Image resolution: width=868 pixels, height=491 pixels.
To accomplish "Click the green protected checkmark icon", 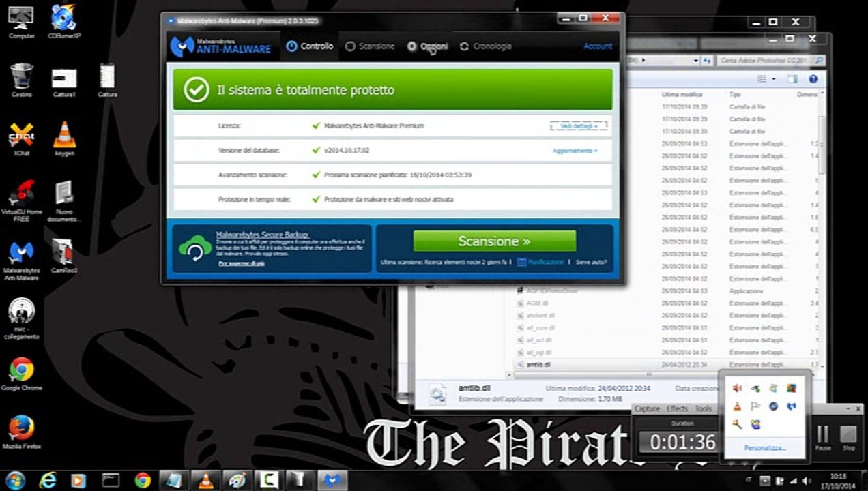I will (x=197, y=90).
